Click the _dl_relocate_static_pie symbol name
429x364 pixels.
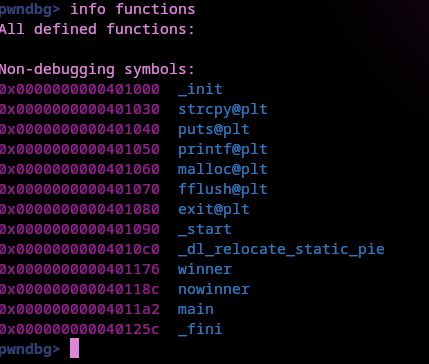281,249
